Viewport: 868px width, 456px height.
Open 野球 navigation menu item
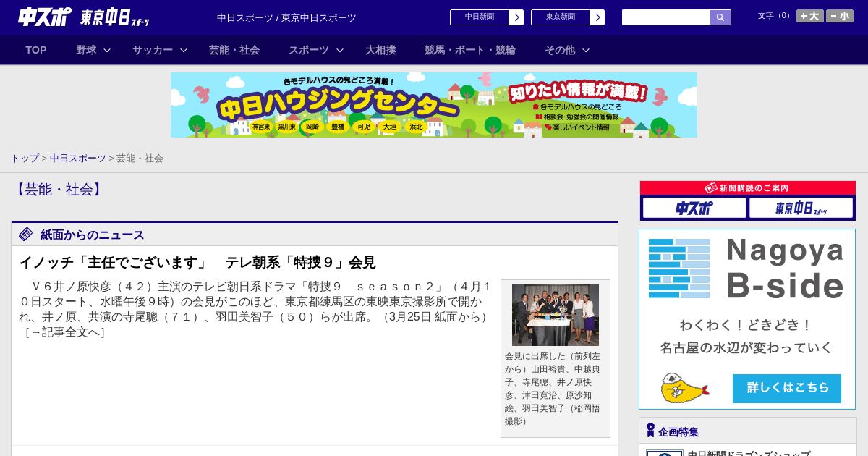click(86, 50)
